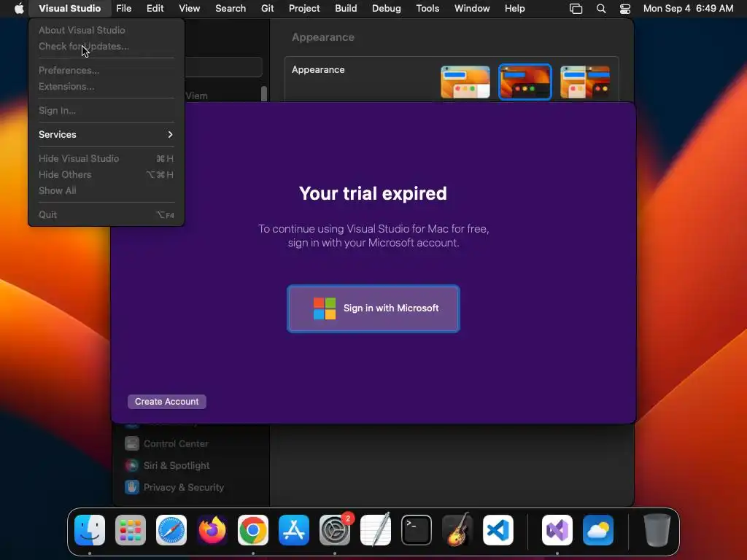Open GarageBand from the dock
Image resolution: width=747 pixels, height=560 pixels.
457,530
